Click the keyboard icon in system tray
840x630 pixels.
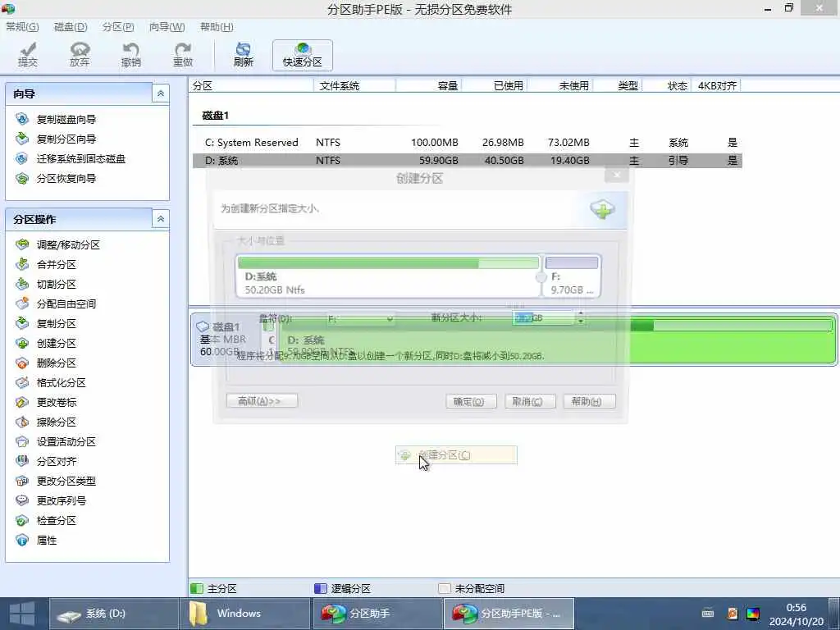point(708,614)
